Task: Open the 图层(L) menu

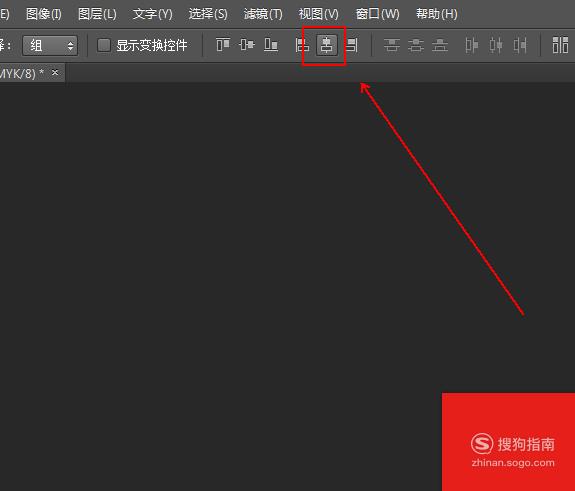Action: point(97,14)
